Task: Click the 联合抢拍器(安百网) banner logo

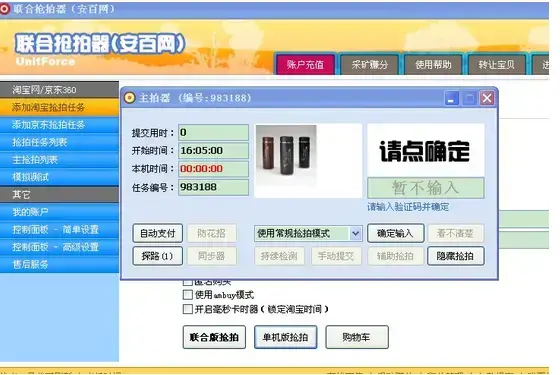Action: (100, 44)
